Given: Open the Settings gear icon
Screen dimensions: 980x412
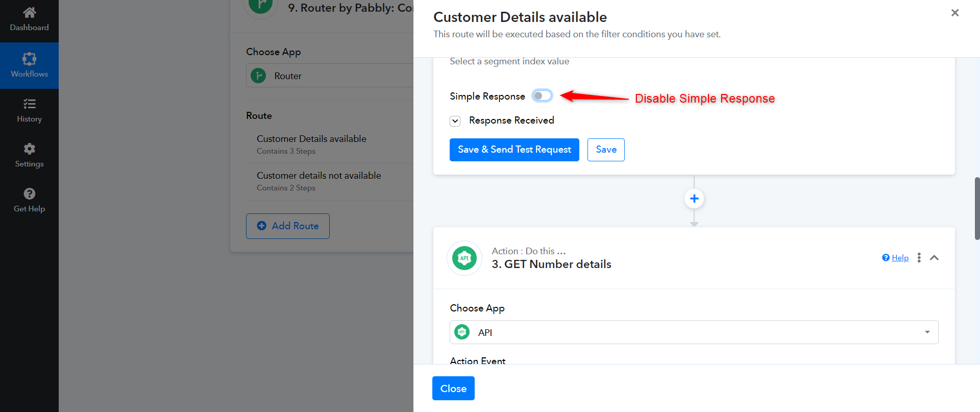Looking at the screenshot, I should [x=29, y=149].
